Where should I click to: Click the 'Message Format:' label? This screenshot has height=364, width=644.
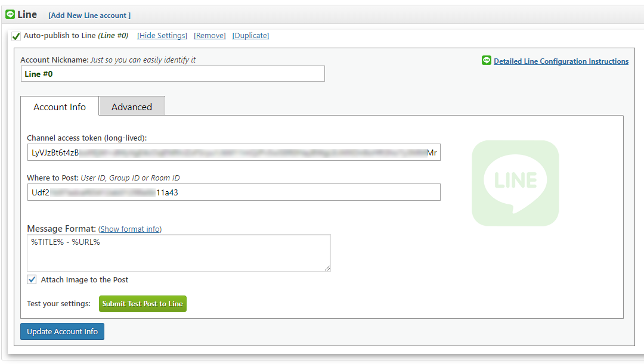pos(61,229)
